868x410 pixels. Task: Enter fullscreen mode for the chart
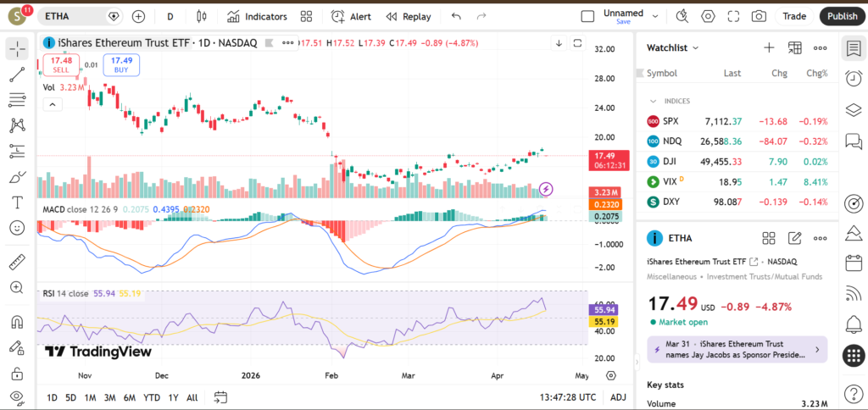point(733,16)
